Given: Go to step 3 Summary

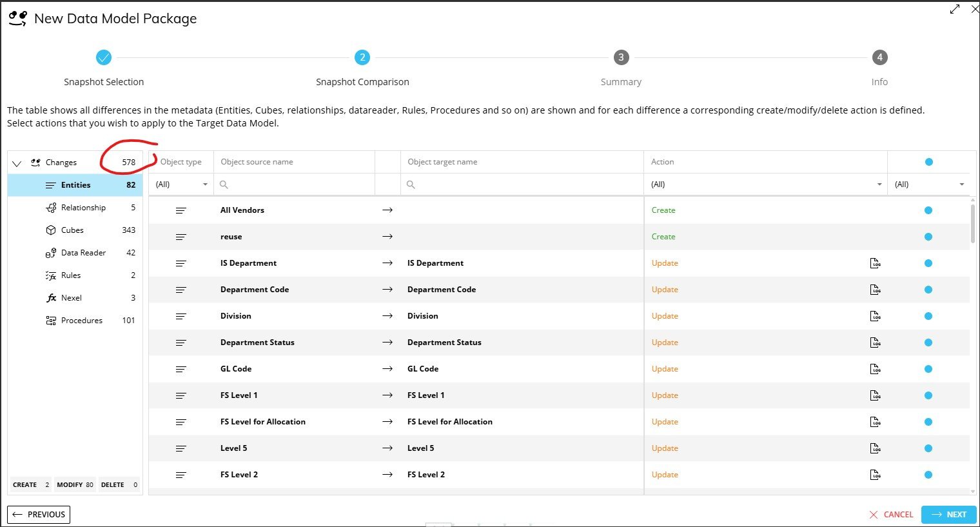Looking at the screenshot, I should point(621,57).
